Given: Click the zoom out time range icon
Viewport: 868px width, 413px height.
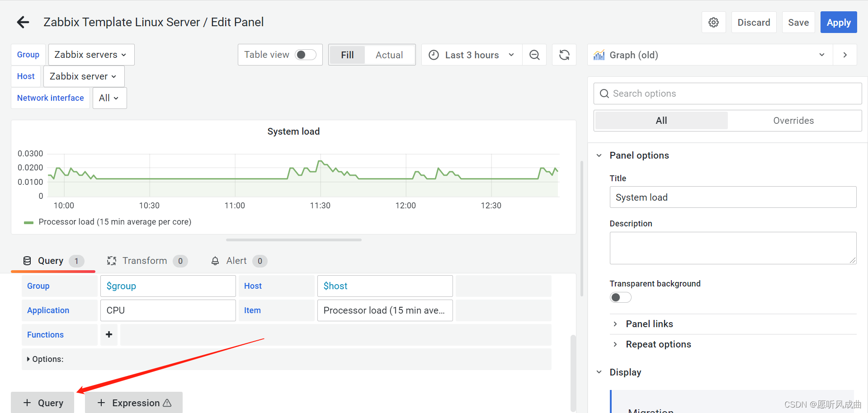Looking at the screenshot, I should pyautogui.click(x=534, y=55).
